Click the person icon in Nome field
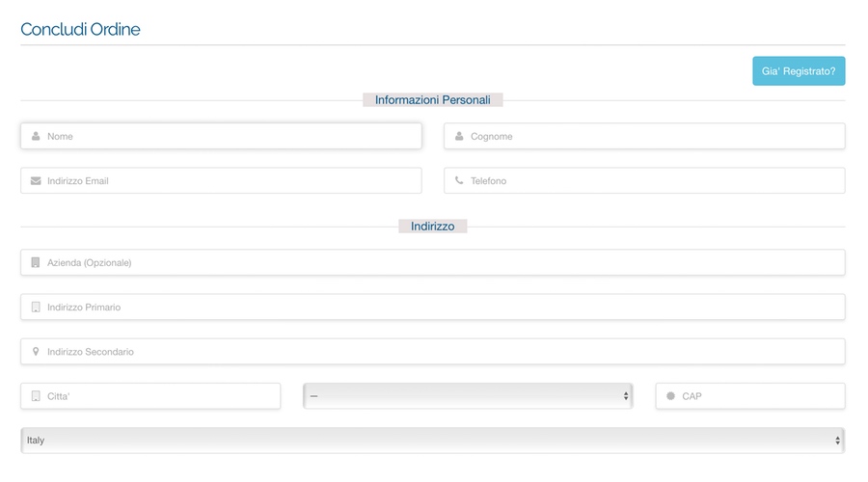This screenshot has height=482, width=868. [x=36, y=136]
